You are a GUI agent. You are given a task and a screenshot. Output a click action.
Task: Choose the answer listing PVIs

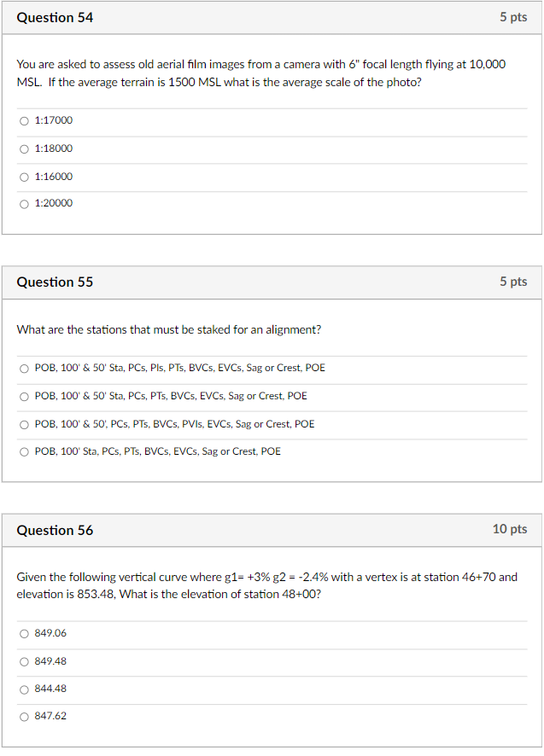pyautogui.click(x=25, y=424)
